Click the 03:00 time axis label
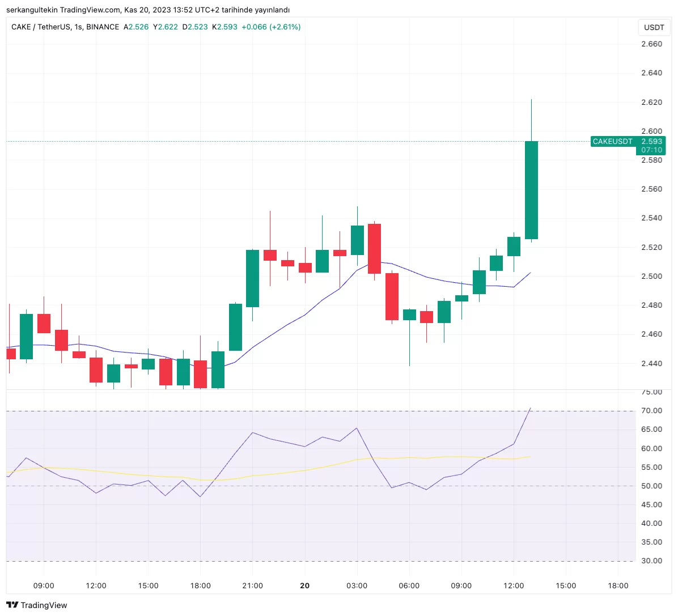678x616 pixels. point(357,585)
